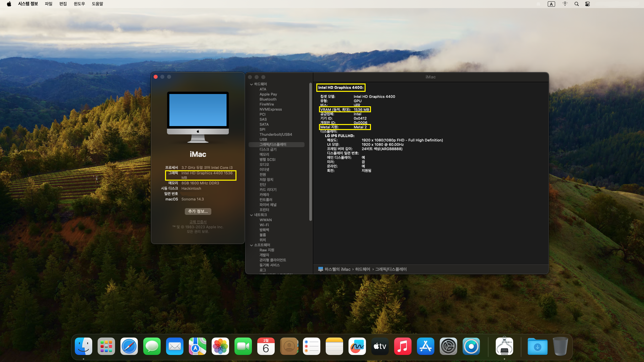
Task: Select Raw 지원 under 소프트웨어
Action: [x=267, y=250]
